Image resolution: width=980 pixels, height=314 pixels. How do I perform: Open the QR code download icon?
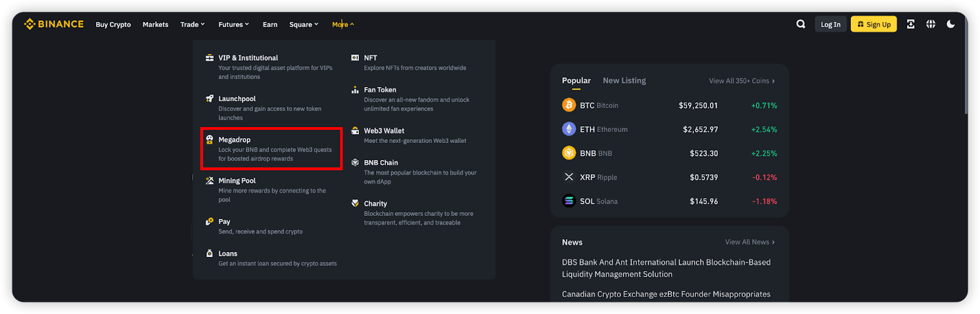tap(911, 24)
